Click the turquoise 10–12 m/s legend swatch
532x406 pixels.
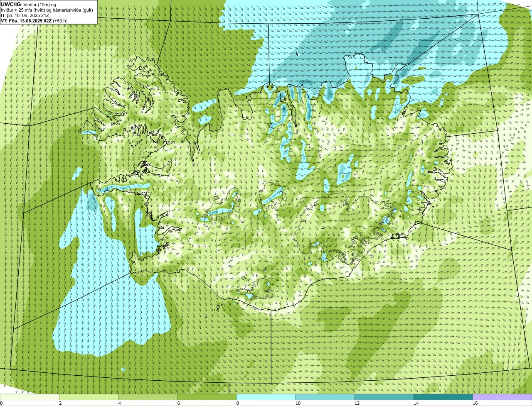(325, 397)
